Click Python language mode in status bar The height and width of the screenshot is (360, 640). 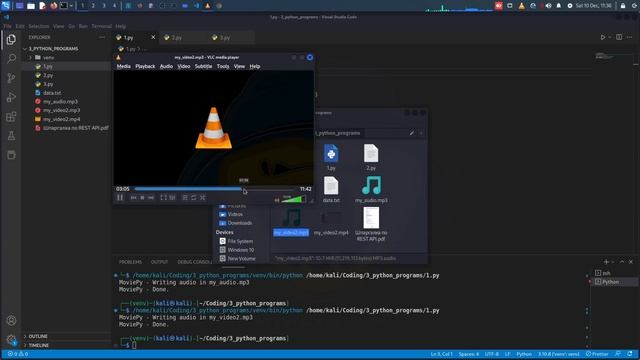(x=524, y=354)
